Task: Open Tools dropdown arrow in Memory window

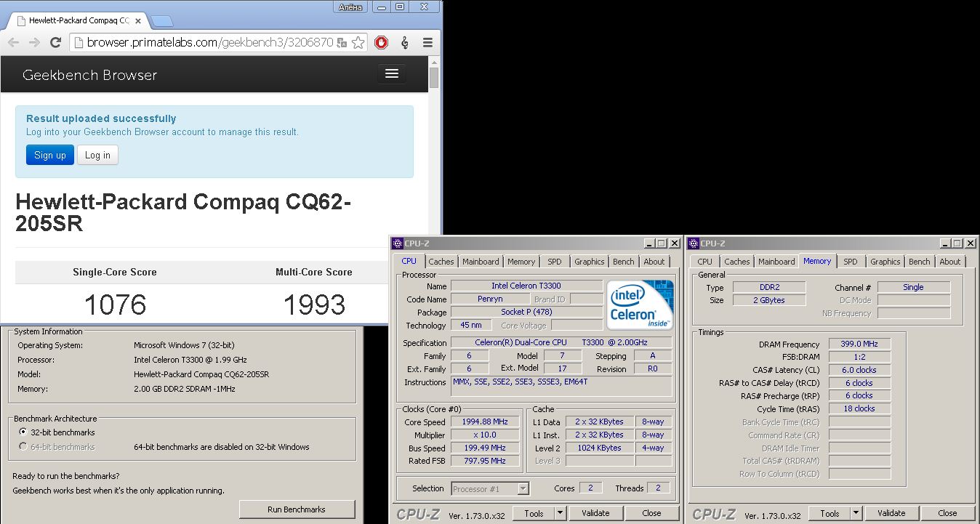Action: [856, 513]
